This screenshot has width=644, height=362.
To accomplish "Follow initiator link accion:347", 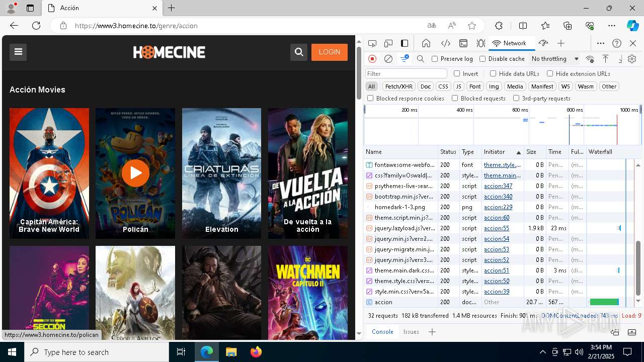I will 498,186.
